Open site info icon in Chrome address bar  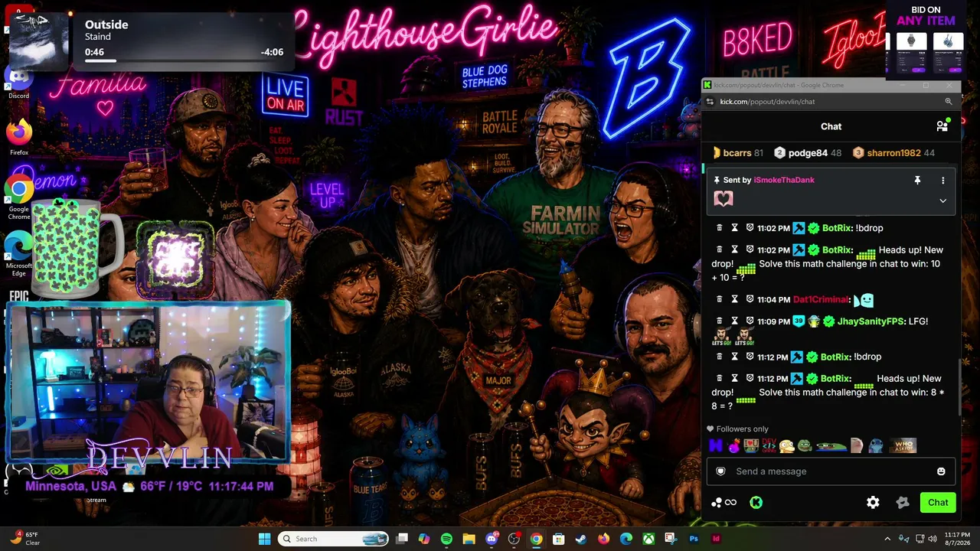tap(710, 101)
